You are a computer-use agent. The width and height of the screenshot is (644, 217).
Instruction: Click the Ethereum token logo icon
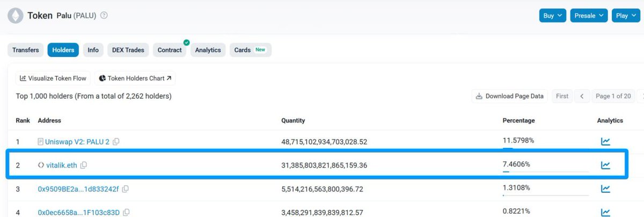click(15, 16)
